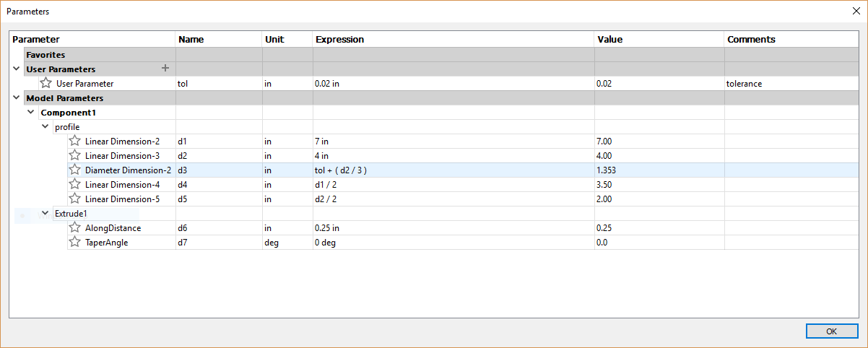Collapse the Extrude1 feature node
Viewport: 868px width, 348px height.
[45, 213]
